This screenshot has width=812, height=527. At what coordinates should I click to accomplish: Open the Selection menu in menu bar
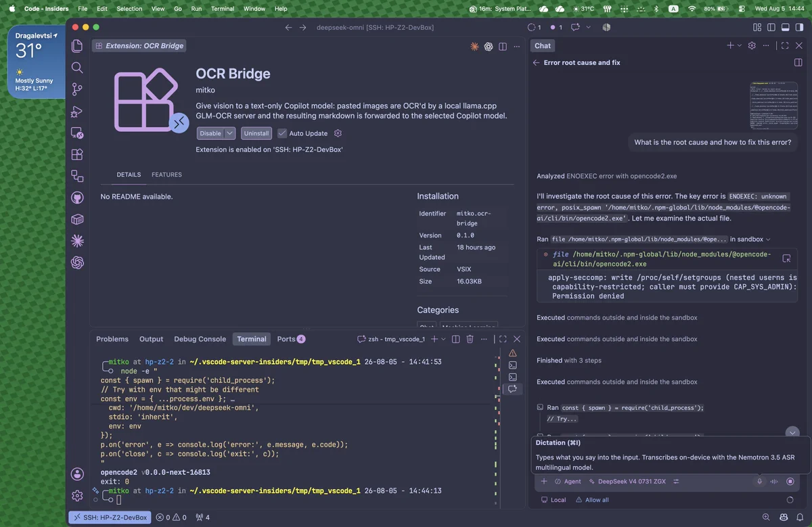(129, 9)
